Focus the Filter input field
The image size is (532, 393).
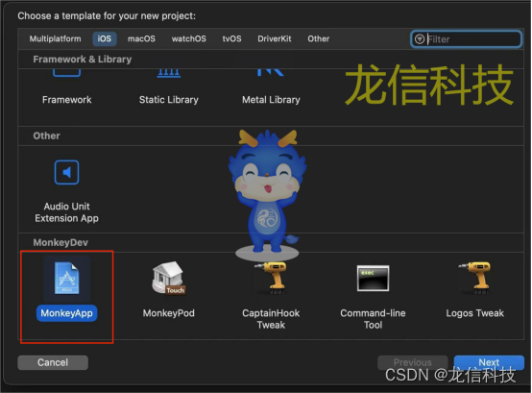[x=466, y=39]
